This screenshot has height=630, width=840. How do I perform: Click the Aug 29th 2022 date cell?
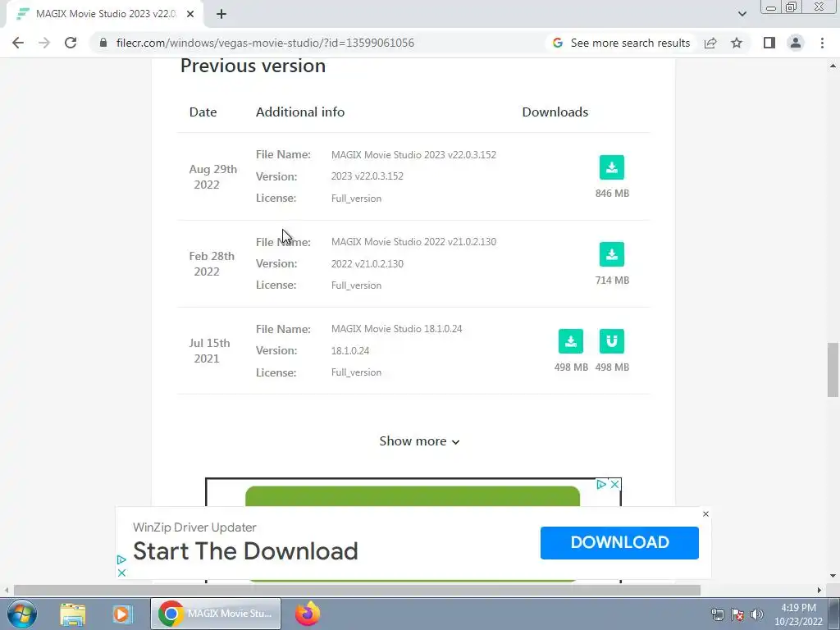212,177
